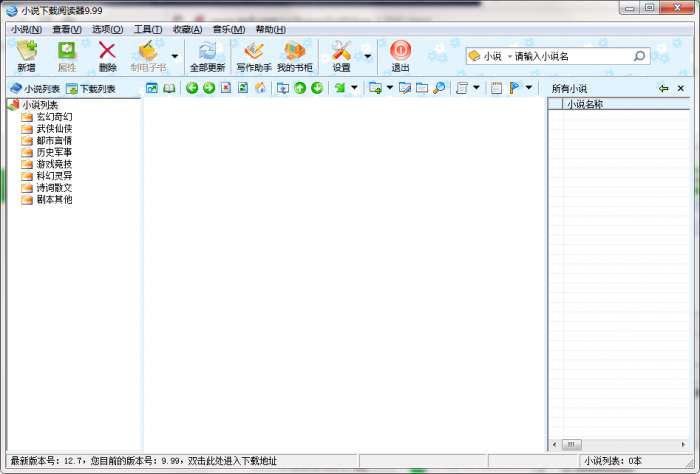Viewport: 700px width, 474px height.
Task: Close the 所有小说 panel
Action: (x=680, y=88)
